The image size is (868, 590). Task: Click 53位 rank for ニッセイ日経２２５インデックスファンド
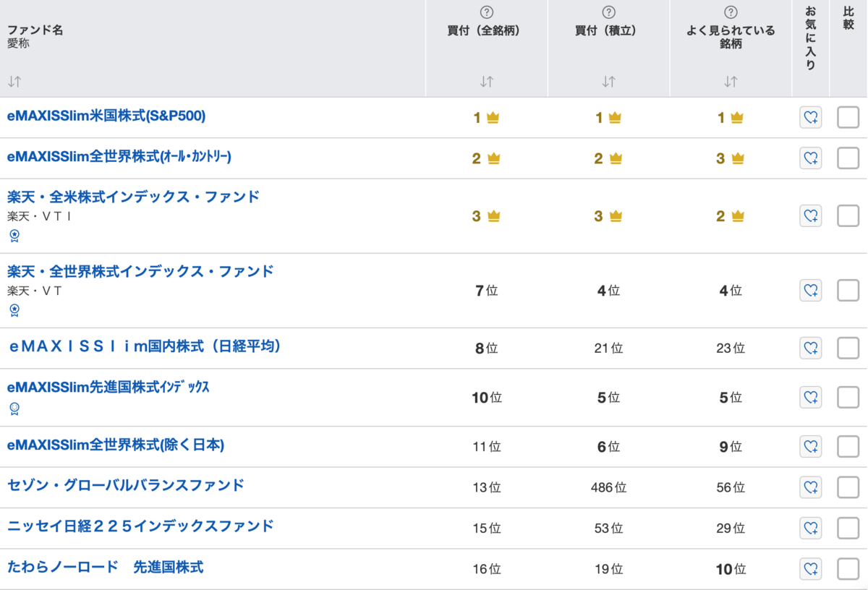(x=609, y=528)
